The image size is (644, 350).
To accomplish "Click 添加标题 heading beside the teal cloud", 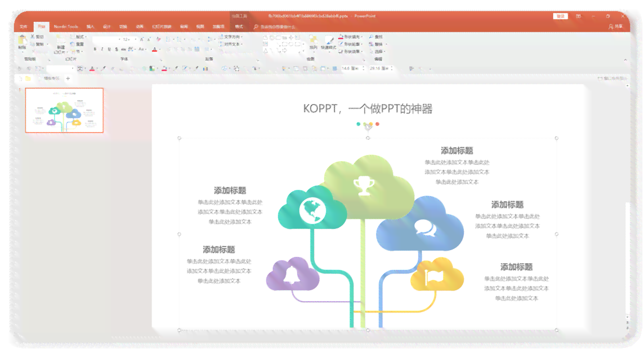I will click(230, 190).
